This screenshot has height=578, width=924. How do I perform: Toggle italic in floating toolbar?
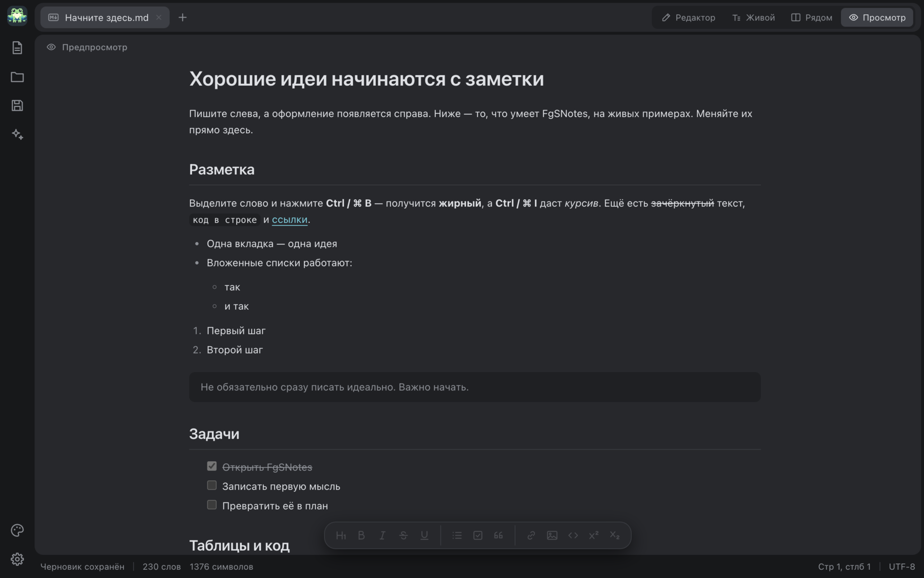382,535
